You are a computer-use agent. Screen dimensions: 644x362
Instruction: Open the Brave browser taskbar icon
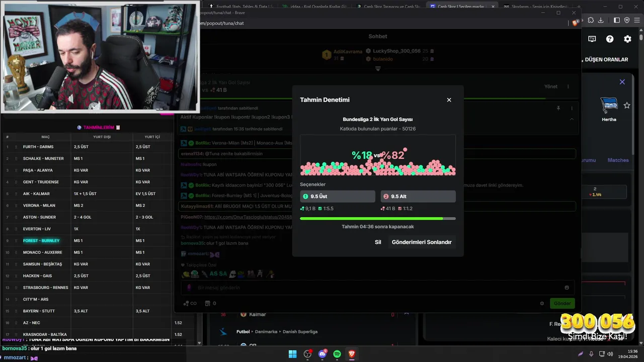352,354
